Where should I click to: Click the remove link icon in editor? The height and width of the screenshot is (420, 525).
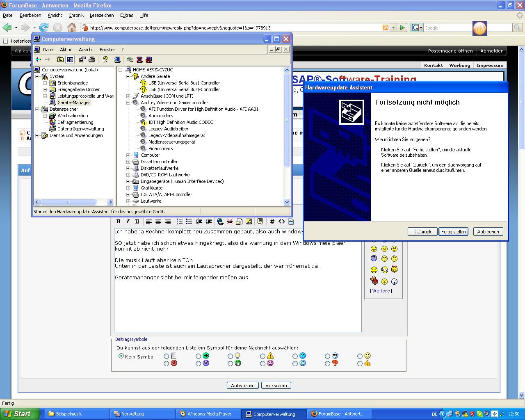click(x=230, y=221)
